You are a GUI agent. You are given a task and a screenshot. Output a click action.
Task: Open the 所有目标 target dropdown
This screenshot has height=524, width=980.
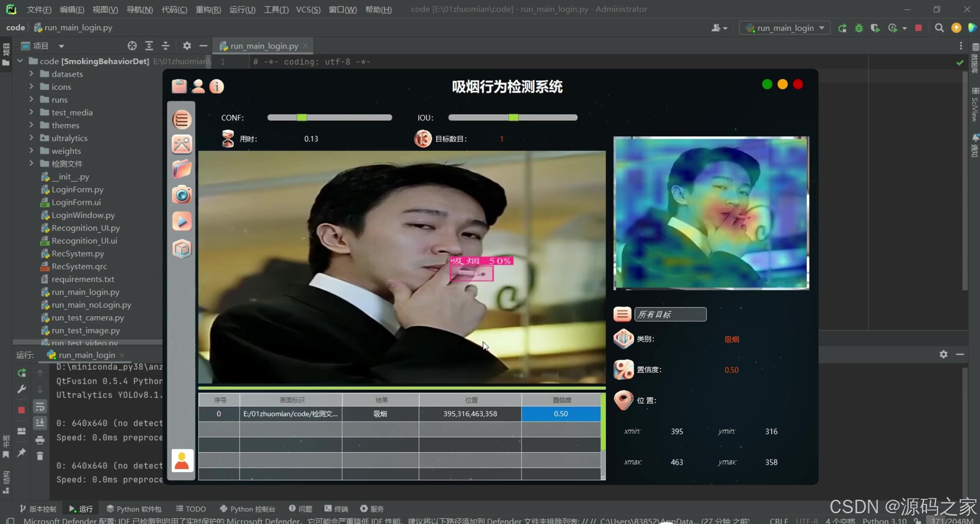click(670, 314)
